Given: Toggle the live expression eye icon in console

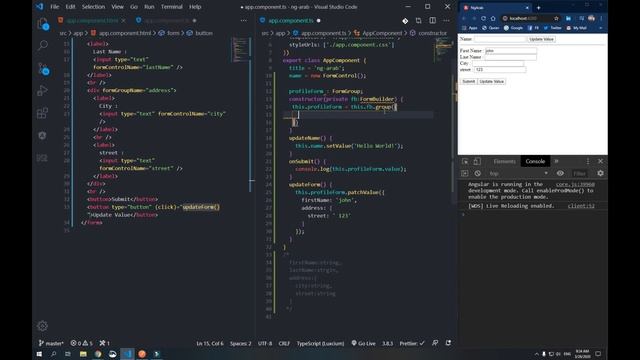Looking at the screenshot, I should (x=560, y=173).
